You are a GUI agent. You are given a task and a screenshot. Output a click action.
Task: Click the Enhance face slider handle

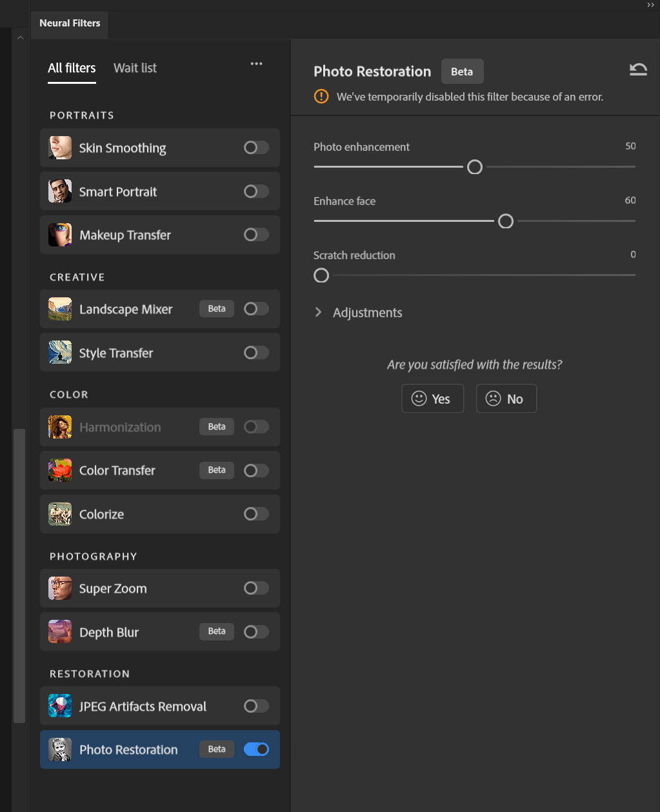pyautogui.click(x=506, y=221)
